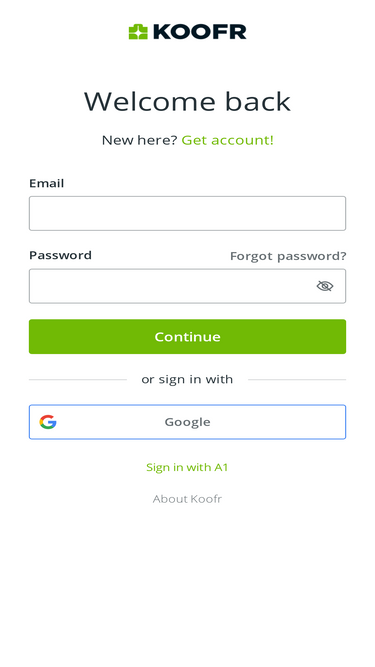This screenshot has width=375, height=667.
Task: Open the Get account! link
Action: click(227, 140)
